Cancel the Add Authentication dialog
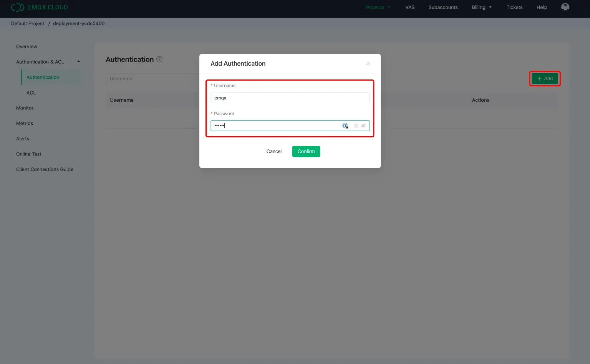Viewport: 590px width, 364px height. [273, 151]
